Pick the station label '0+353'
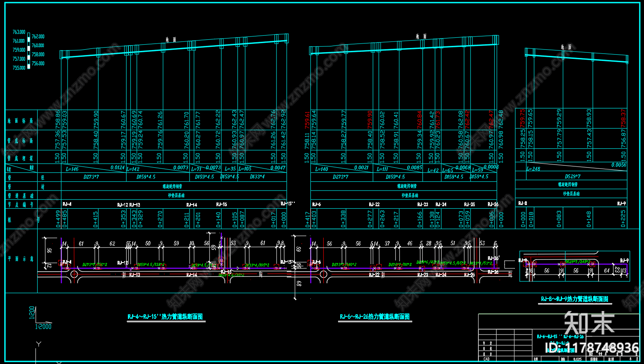Viewport: 644px width, 364px height. [123, 219]
